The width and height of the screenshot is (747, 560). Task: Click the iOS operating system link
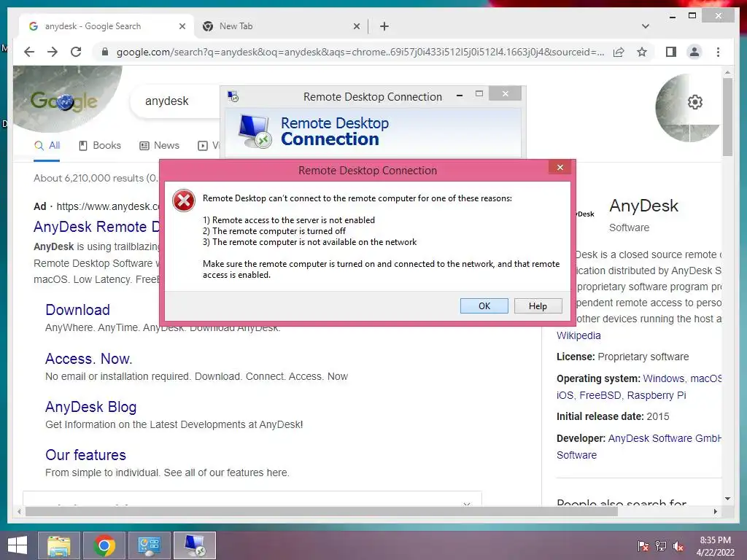click(565, 395)
